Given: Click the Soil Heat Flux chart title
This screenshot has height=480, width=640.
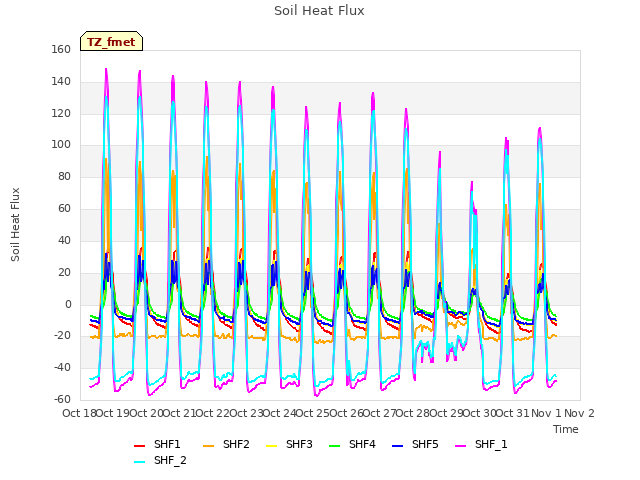Looking at the screenshot, I should point(319,11).
